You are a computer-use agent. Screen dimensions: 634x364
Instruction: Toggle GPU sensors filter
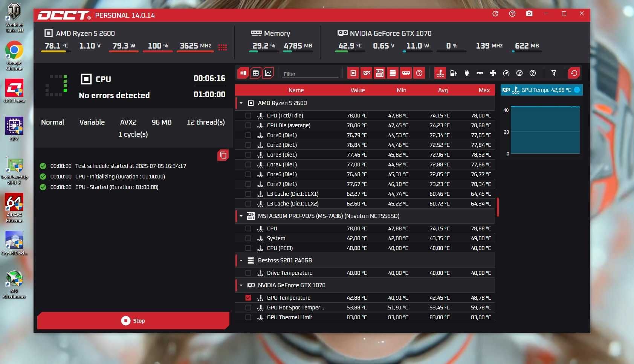(367, 73)
